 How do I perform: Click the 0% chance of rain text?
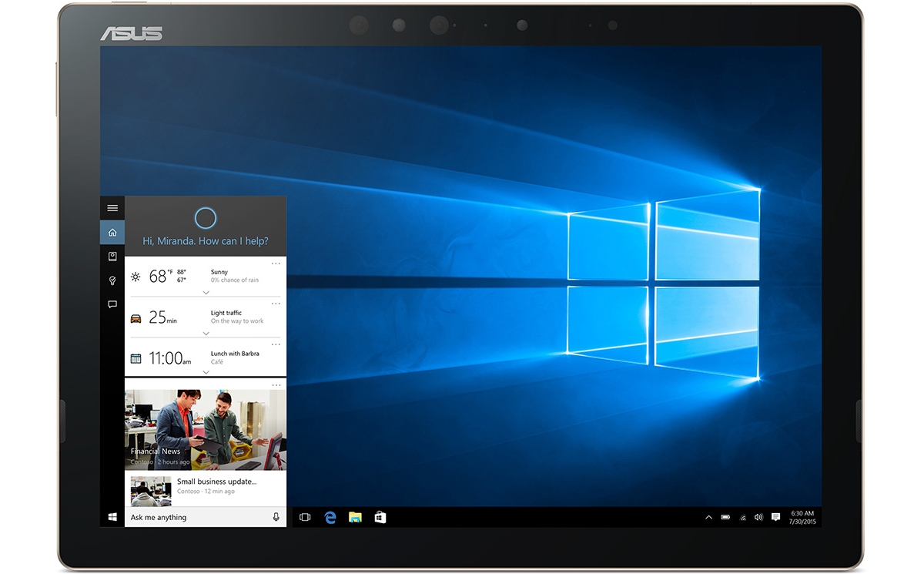pyautogui.click(x=235, y=280)
